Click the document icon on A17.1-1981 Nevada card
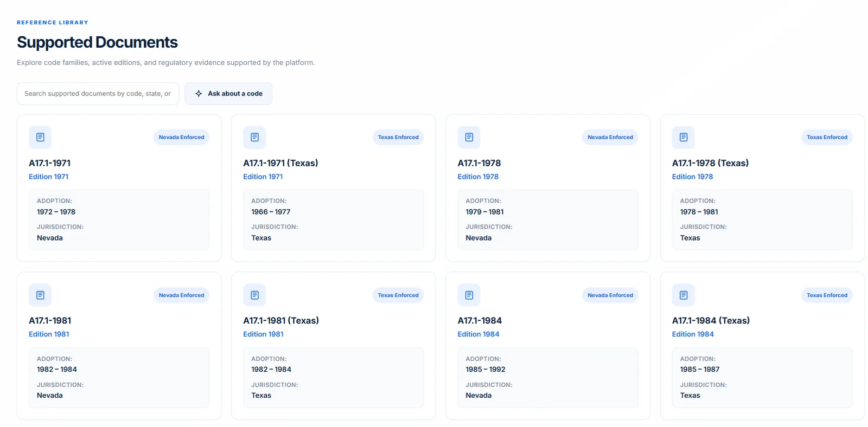 [x=40, y=295]
